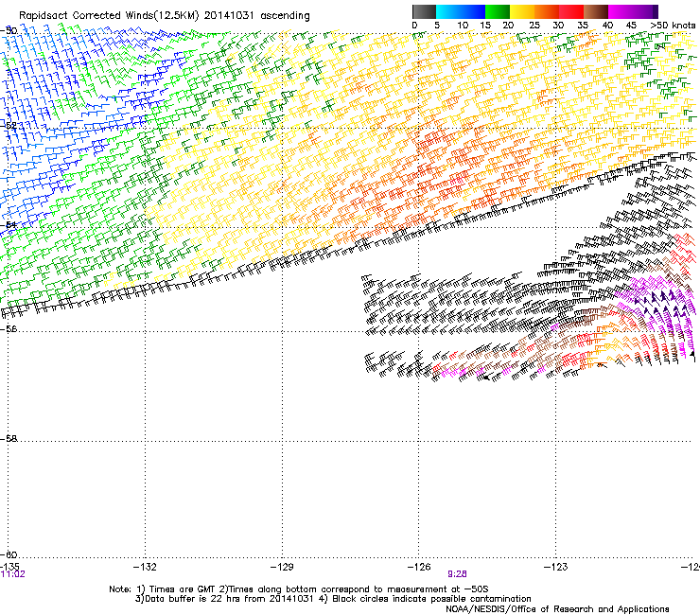Click the latitude label '-56'

(x=9, y=328)
